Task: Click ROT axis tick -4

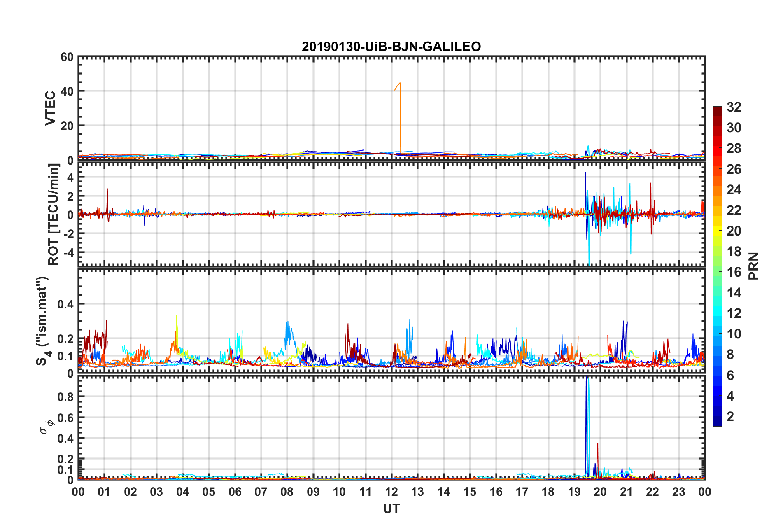Action: click(69, 252)
